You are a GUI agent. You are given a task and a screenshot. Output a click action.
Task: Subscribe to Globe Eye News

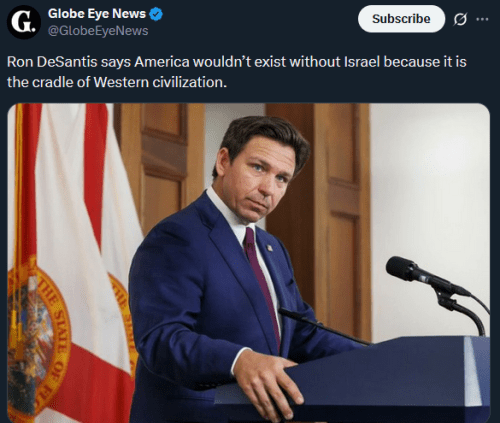click(401, 19)
